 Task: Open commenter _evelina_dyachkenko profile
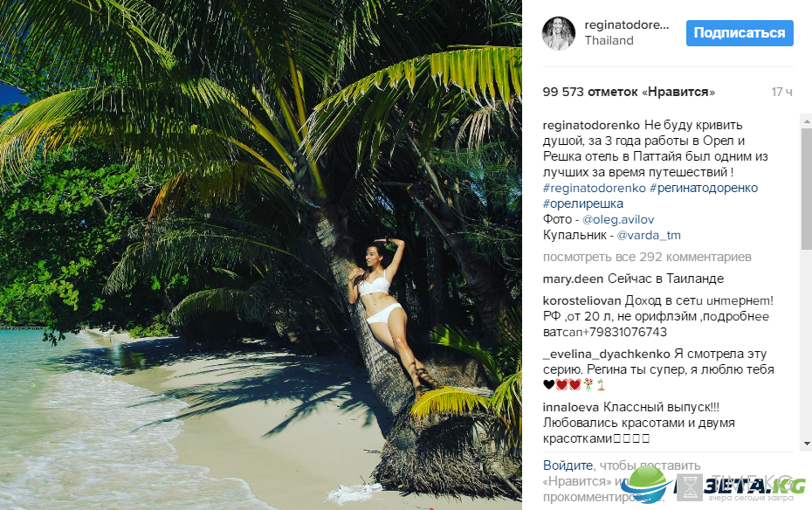point(607,355)
